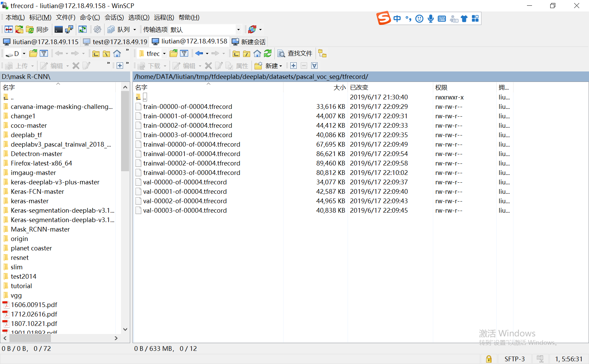The image size is (589, 364).
Task: Switch to the test@172.18.49.19 session tab
Action: pyautogui.click(x=115, y=42)
